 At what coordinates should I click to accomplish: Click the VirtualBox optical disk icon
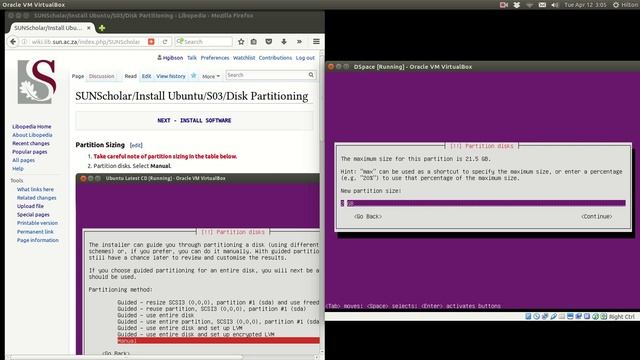[x=536, y=316]
